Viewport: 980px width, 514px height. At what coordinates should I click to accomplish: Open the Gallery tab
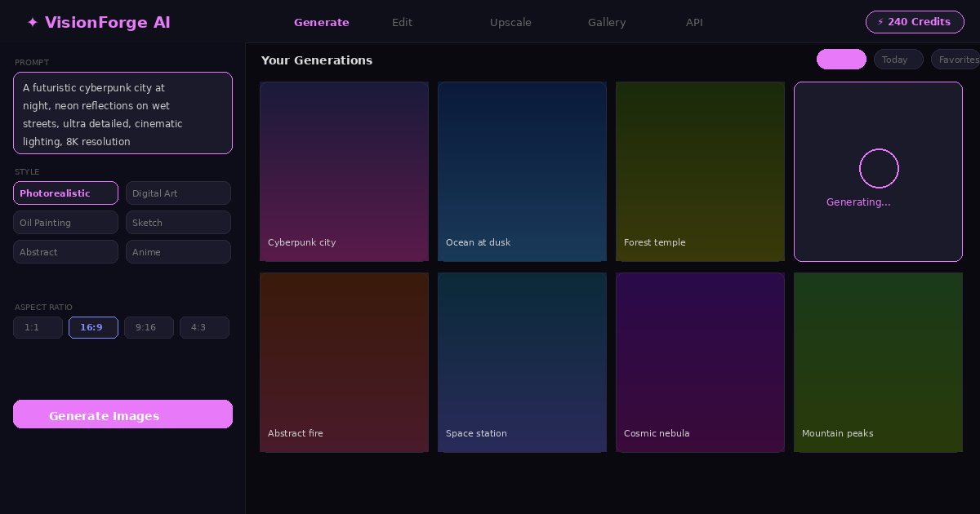(x=607, y=23)
